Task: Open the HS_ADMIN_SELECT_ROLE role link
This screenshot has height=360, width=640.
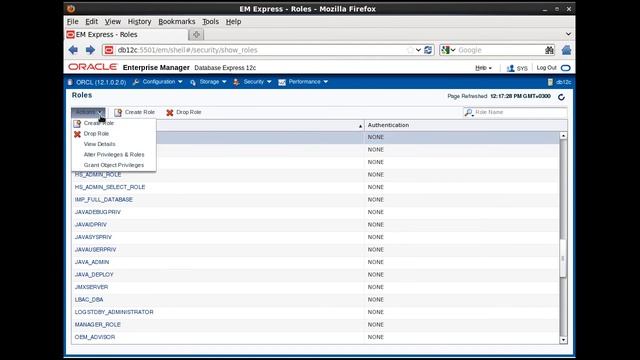Action: click(110, 187)
